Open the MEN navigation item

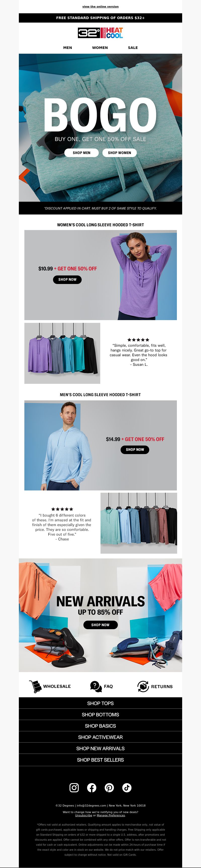[67, 47]
